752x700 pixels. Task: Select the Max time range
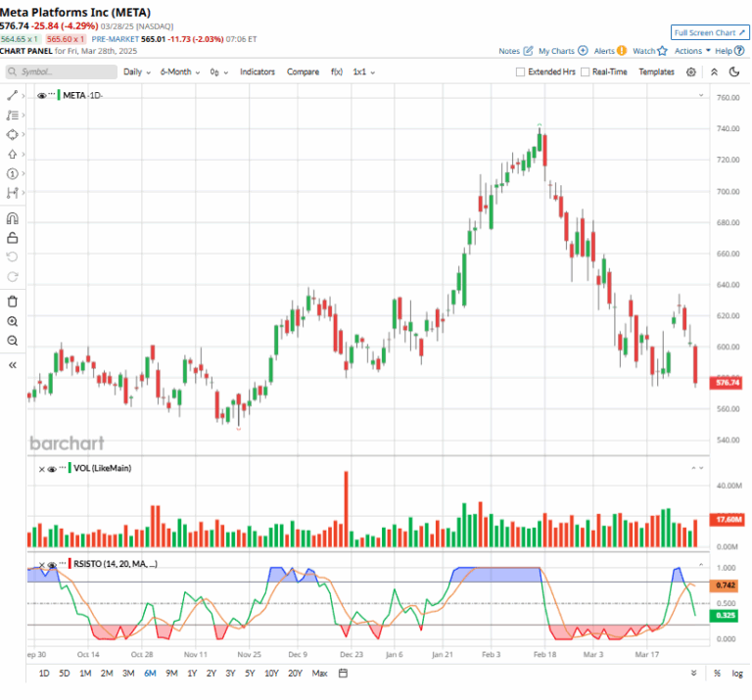[x=319, y=674]
